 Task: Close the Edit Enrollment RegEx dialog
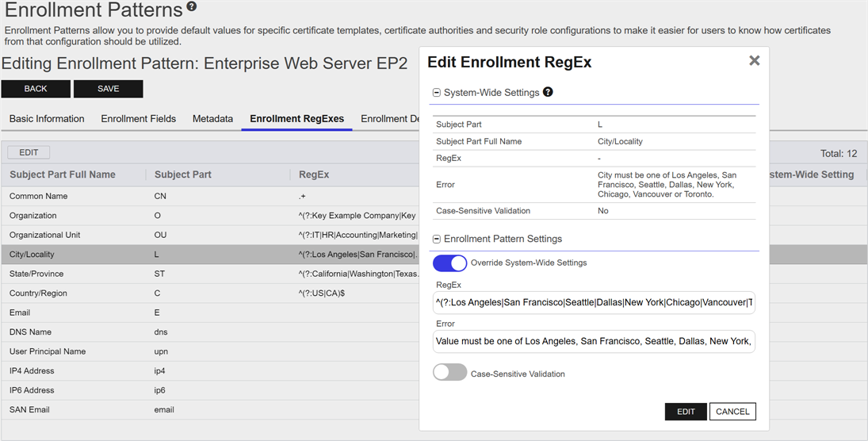point(754,61)
